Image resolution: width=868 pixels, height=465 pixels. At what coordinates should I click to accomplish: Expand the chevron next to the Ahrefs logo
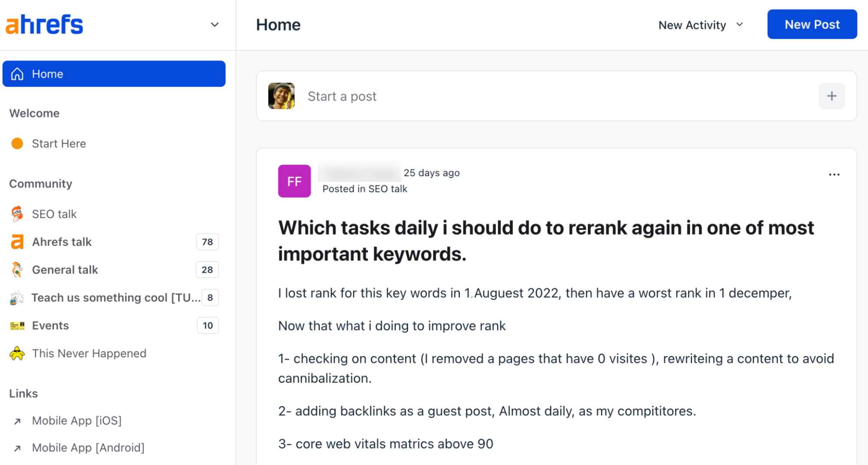point(215,25)
